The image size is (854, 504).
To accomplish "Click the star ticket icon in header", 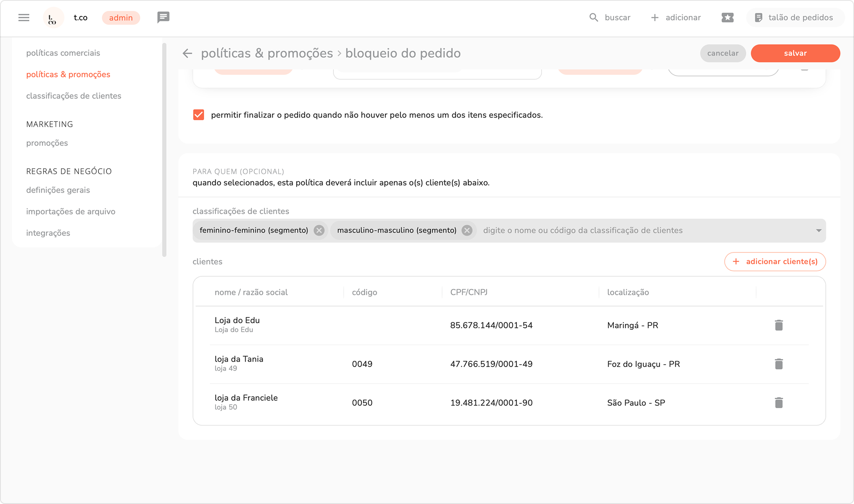I will tap(727, 17).
